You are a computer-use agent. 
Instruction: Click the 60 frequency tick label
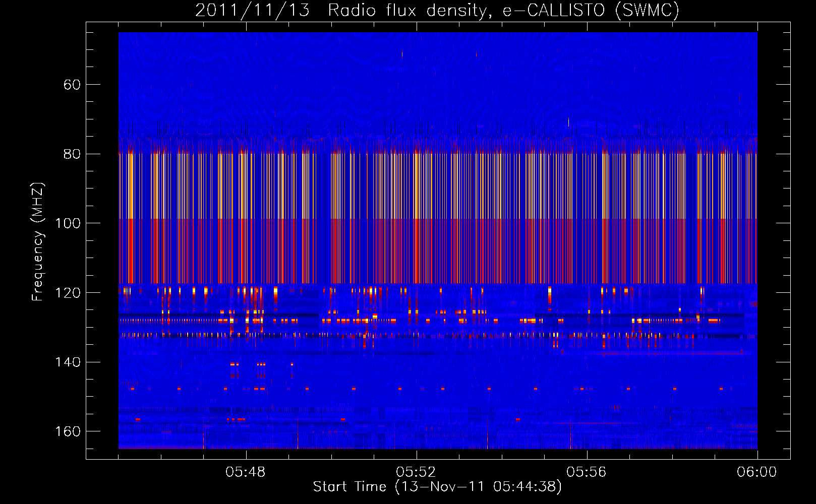click(x=72, y=85)
